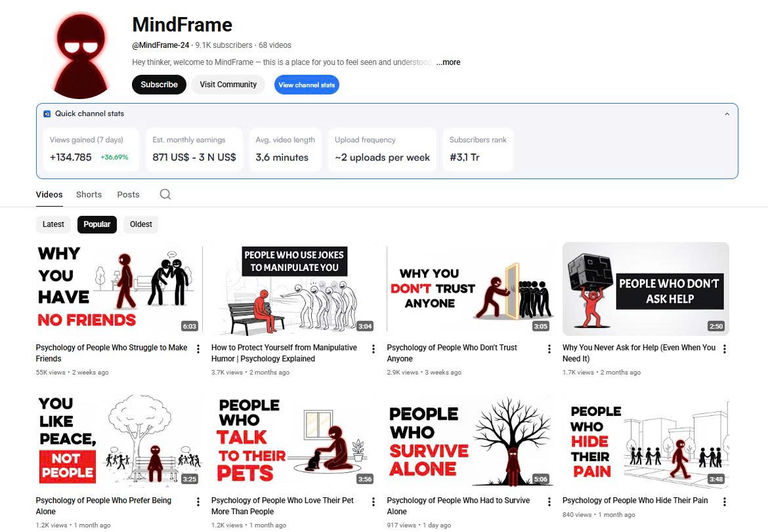768x532 pixels.
Task: Select the Latest sort filter chip
Action: click(x=53, y=224)
